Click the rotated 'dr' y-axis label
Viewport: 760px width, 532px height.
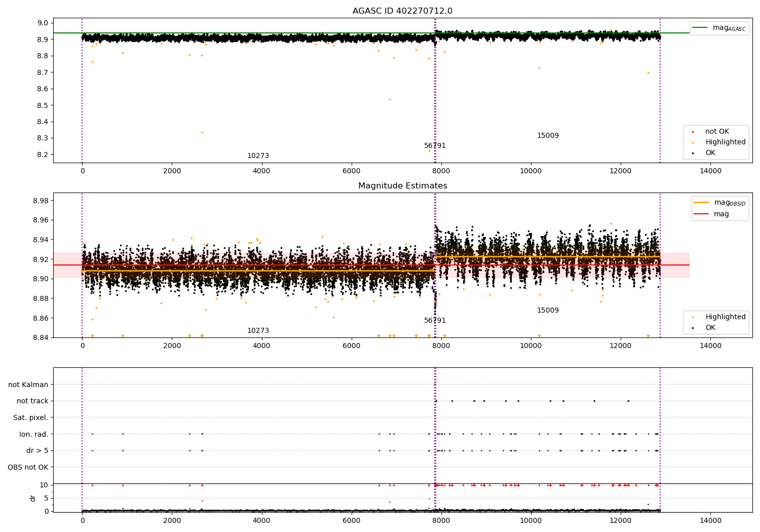click(x=33, y=498)
